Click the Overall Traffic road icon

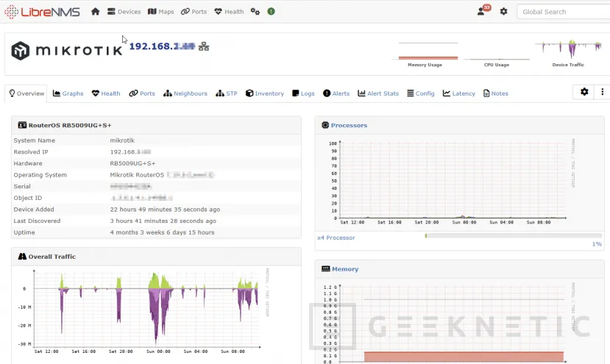[22, 257]
